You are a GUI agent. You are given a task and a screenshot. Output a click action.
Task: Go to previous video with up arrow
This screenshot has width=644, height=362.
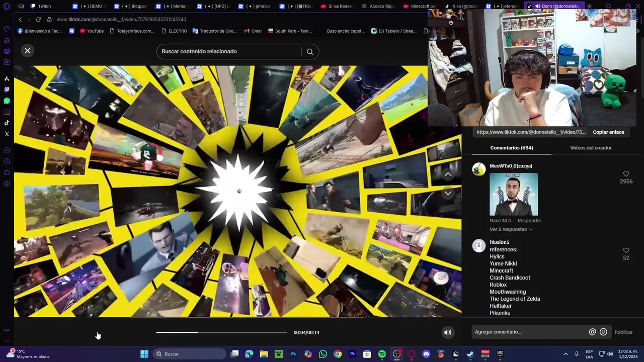point(448,174)
